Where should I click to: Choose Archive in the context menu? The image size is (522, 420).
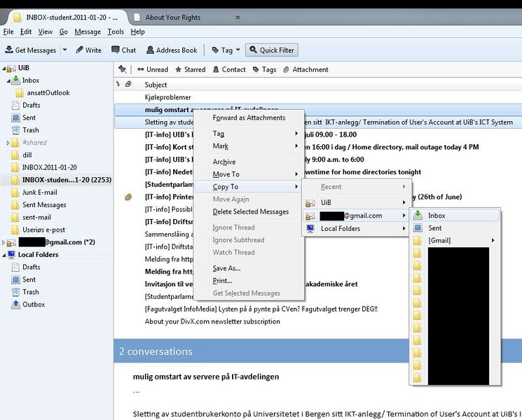coord(249,162)
